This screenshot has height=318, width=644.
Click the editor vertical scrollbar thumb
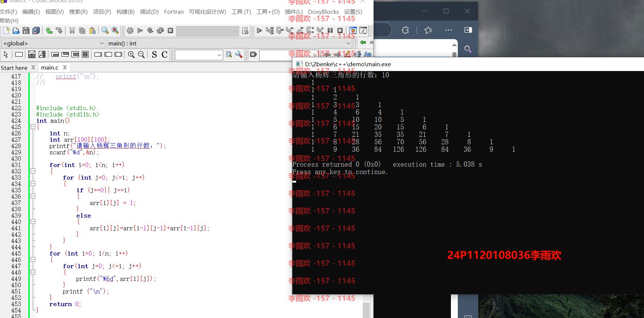pos(366,310)
